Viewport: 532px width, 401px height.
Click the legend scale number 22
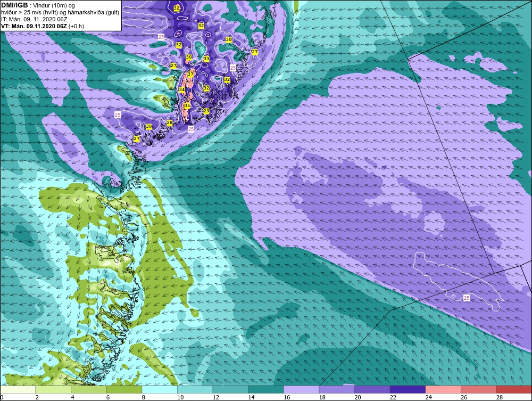coord(393,397)
